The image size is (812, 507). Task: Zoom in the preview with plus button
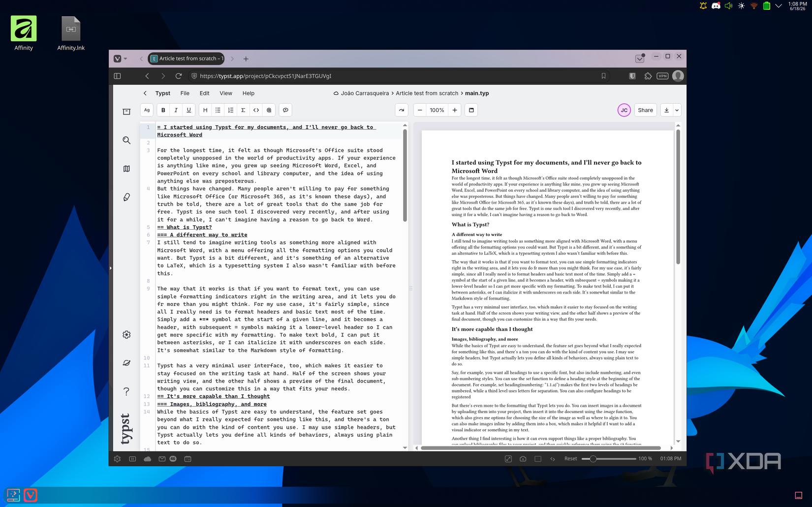[x=455, y=110]
